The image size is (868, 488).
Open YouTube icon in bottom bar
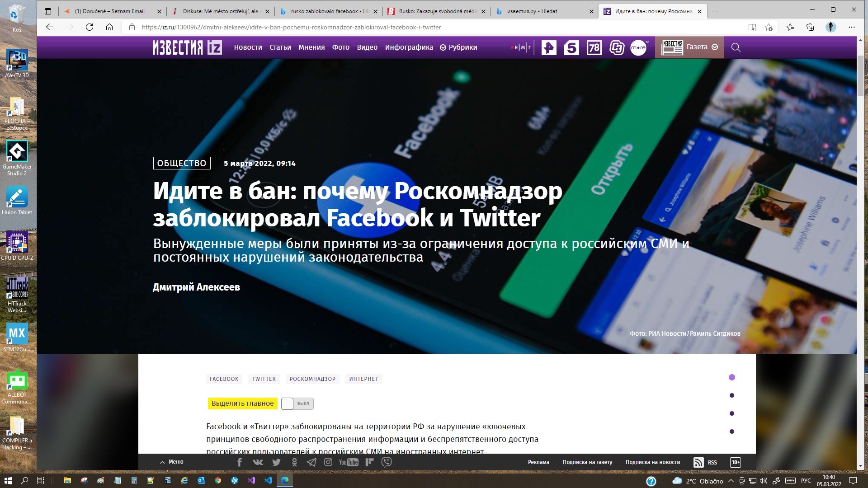pyautogui.click(x=349, y=462)
